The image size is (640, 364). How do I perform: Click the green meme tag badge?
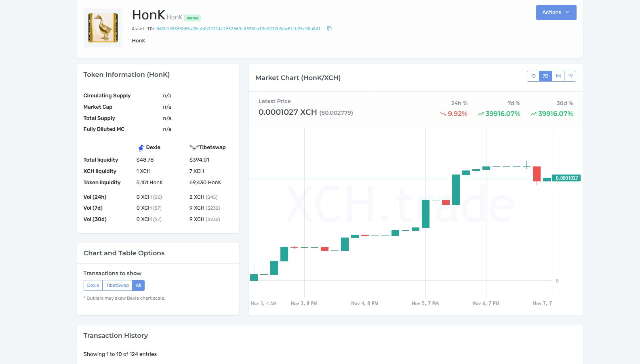click(192, 18)
